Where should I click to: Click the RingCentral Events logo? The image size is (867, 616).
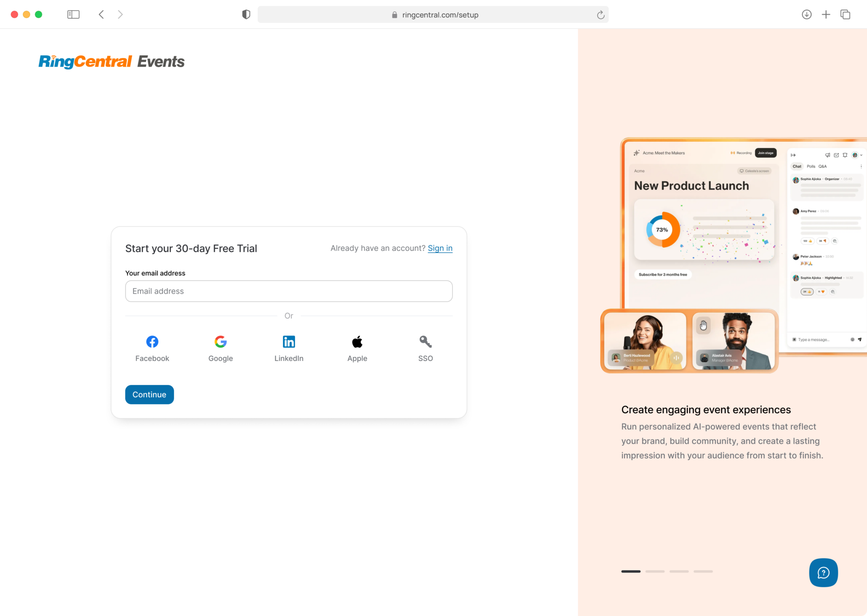coord(111,62)
